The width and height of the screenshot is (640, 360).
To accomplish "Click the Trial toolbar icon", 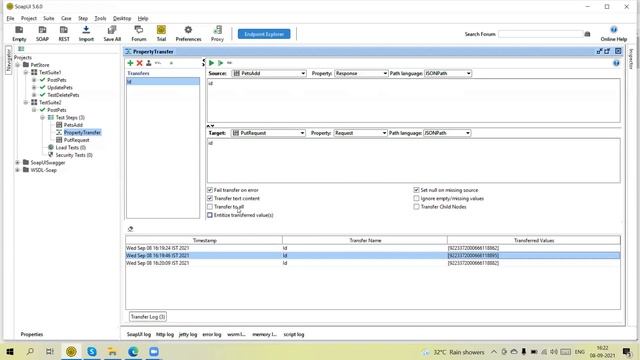I will tap(161, 33).
